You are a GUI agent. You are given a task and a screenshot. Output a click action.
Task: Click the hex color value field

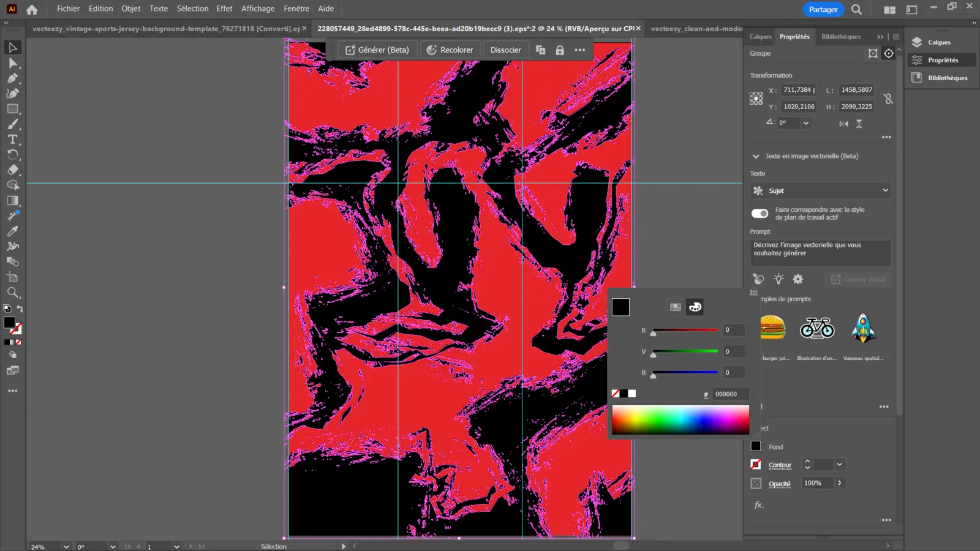pyautogui.click(x=730, y=394)
